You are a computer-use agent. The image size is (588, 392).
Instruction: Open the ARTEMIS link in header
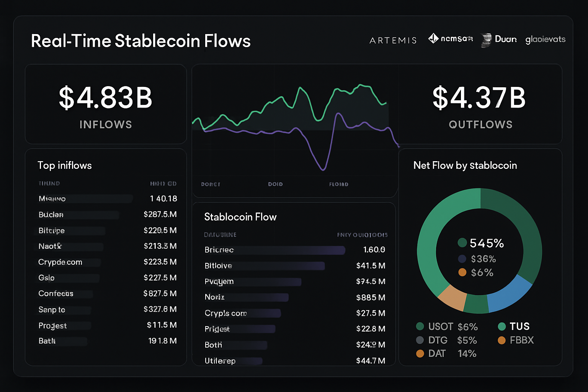(393, 40)
